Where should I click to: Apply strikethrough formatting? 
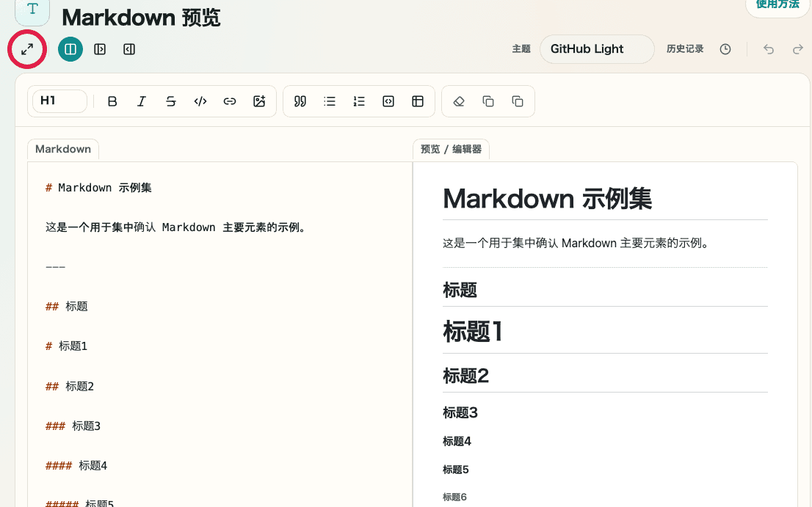[171, 101]
